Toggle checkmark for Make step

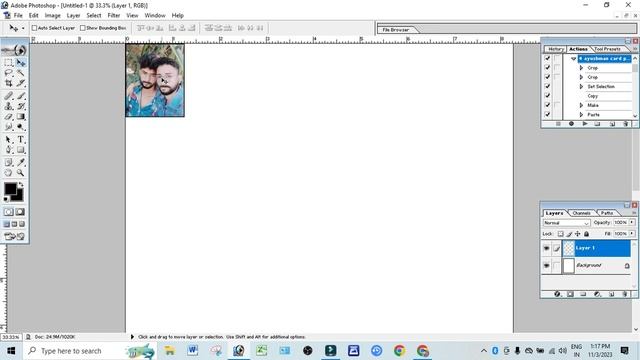(x=547, y=105)
